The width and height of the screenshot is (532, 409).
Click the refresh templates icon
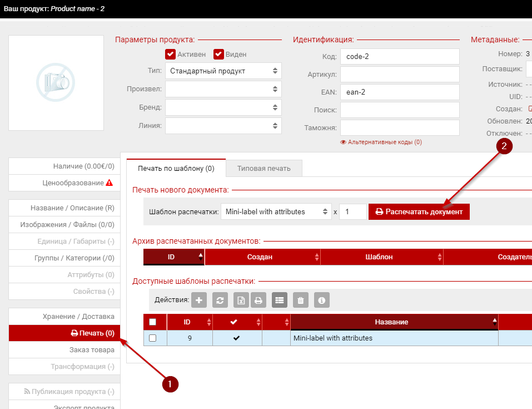click(221, 300)
